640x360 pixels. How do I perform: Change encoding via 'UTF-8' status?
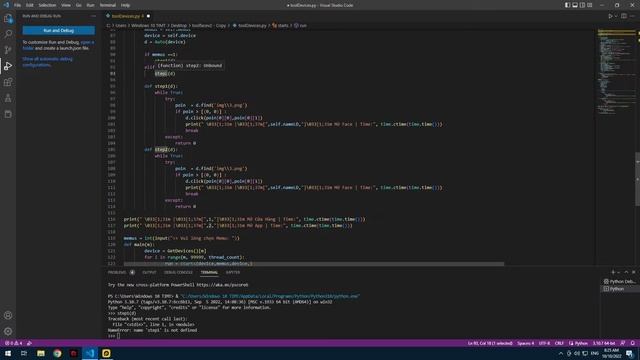tap(544, 343)
